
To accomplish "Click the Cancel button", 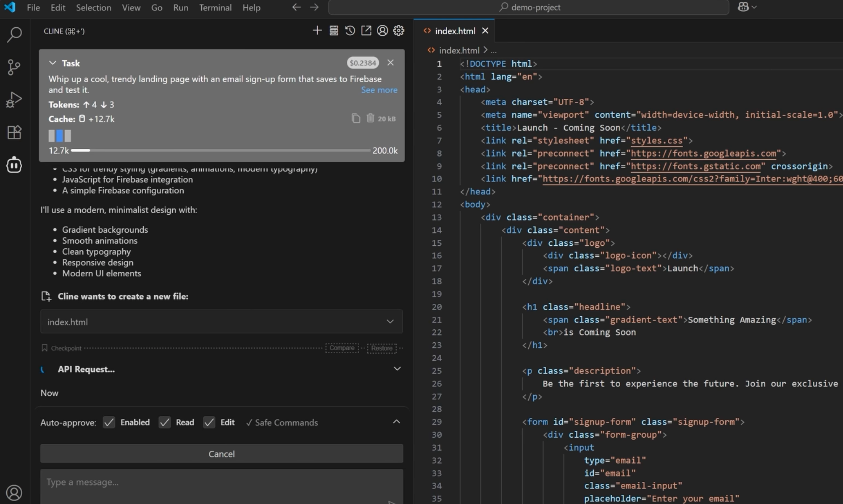I will click(221, 454).
